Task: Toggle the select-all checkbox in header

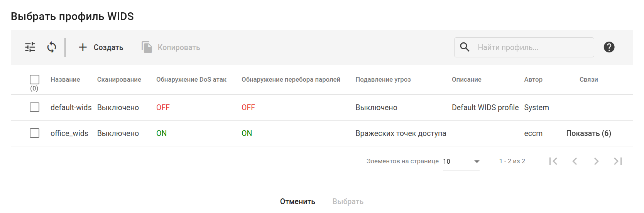Action: click(35, 79)
